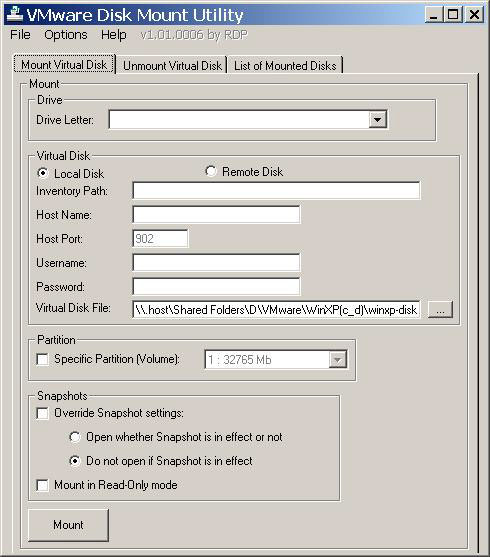Viewport: 490px width, 557px height.
Task: Enable Mount in Read-Only mode checkbox
Action: 43,485
